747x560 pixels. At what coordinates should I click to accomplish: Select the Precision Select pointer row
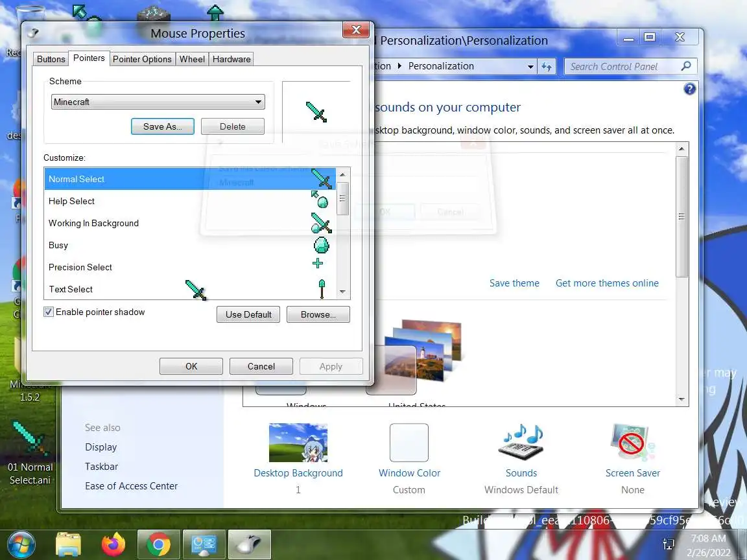point(189,267)
